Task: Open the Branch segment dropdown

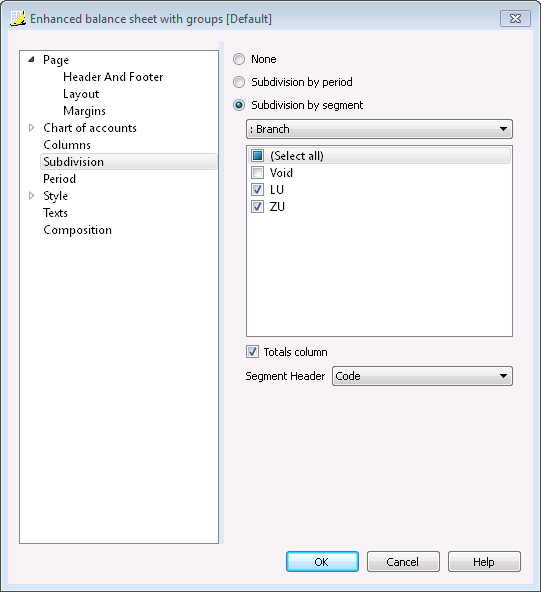Action: [379, 129]
